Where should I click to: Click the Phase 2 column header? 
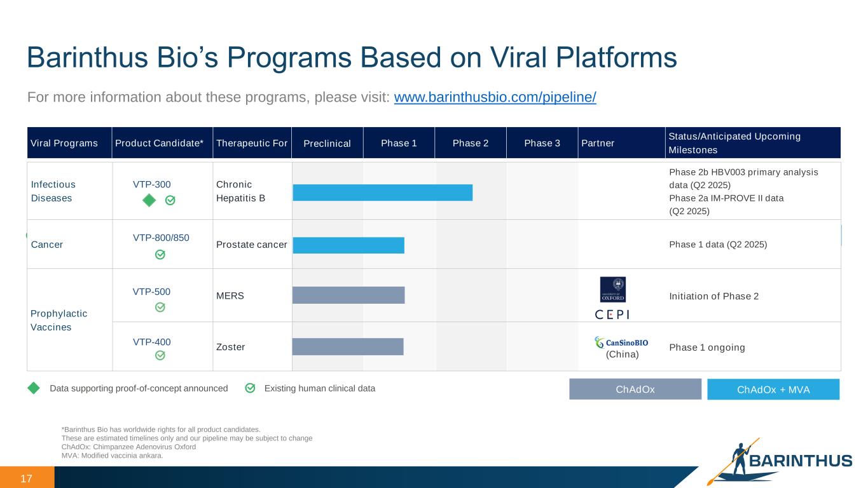point(471,143)
